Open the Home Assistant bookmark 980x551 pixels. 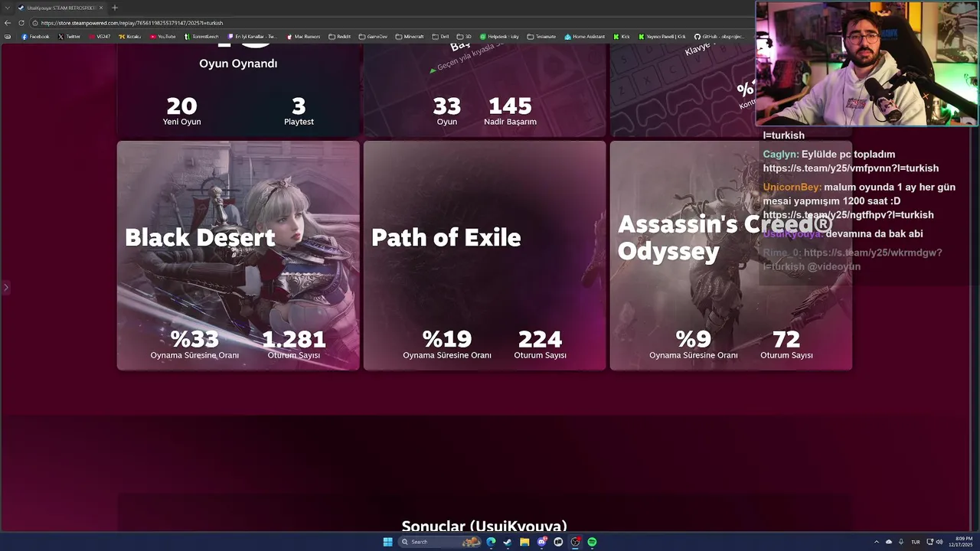tap(584, 37)
